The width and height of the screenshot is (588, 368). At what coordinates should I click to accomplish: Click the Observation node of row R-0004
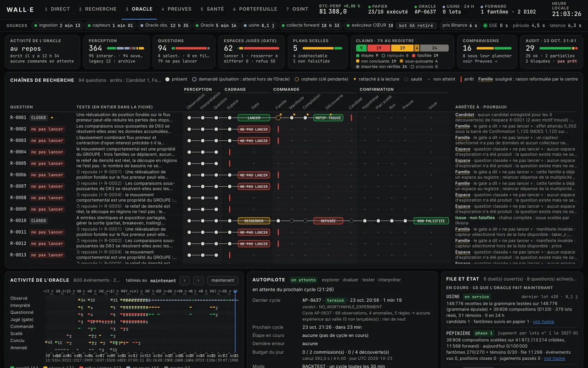tap(189, 152)
